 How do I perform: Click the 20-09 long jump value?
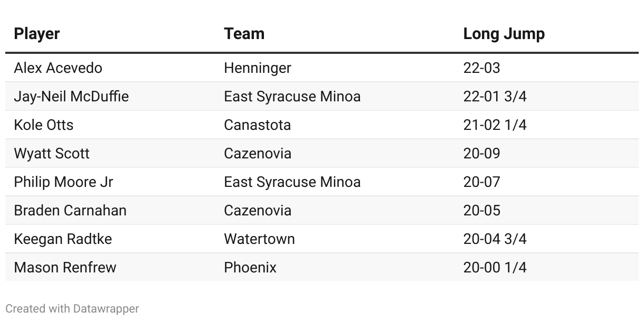click(x=481, y=154)
